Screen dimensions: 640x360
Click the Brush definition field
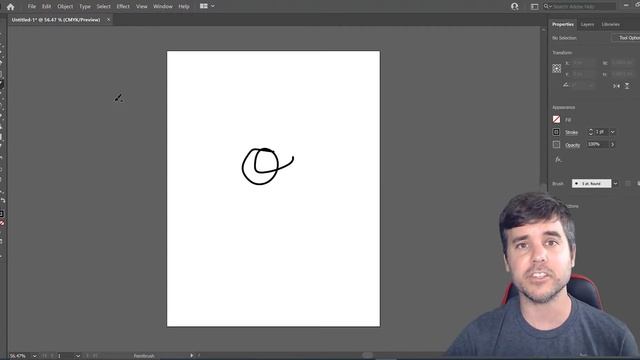coord(591,184)
